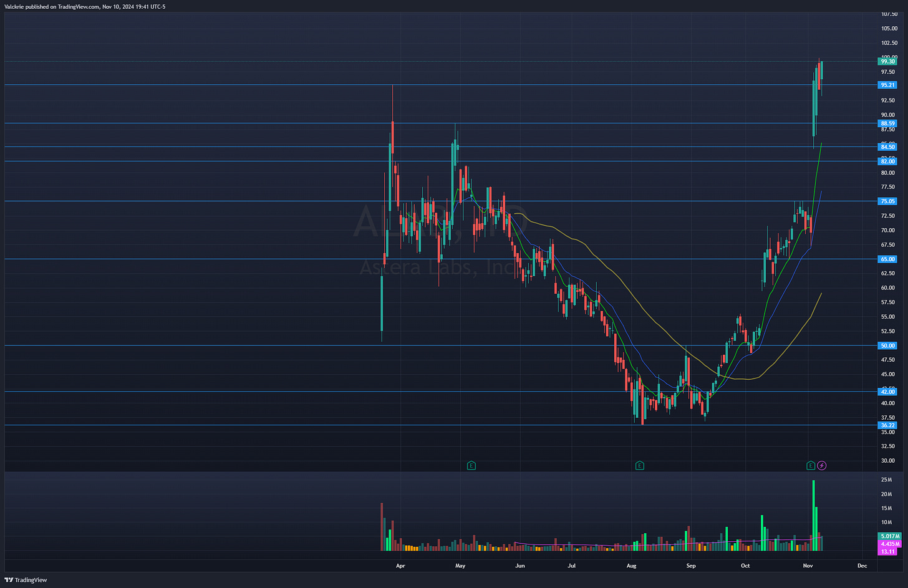908x588 pixels.
Task: Click the Jun label on time axis
Action: tap(519, 566)
